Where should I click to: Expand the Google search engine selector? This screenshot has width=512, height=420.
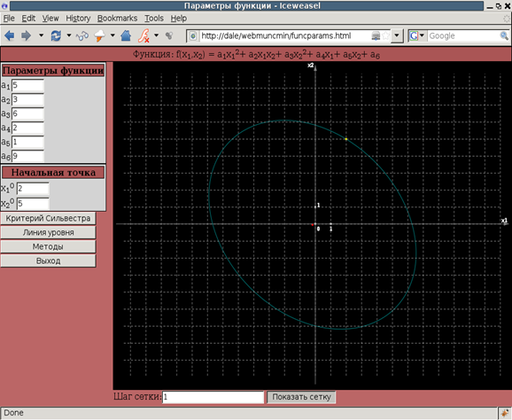pos(416,35)
